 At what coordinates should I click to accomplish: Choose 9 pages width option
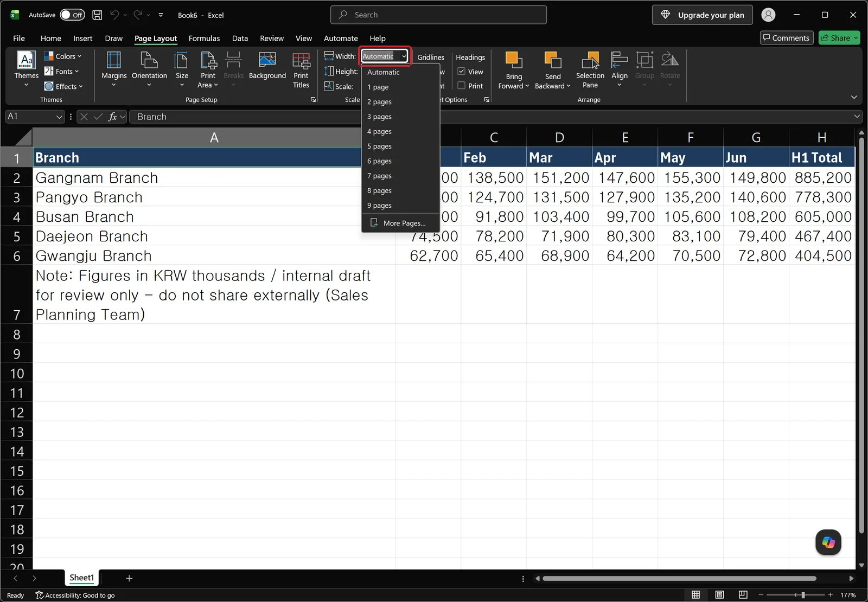pyautogui.click(x=400, y=206)
